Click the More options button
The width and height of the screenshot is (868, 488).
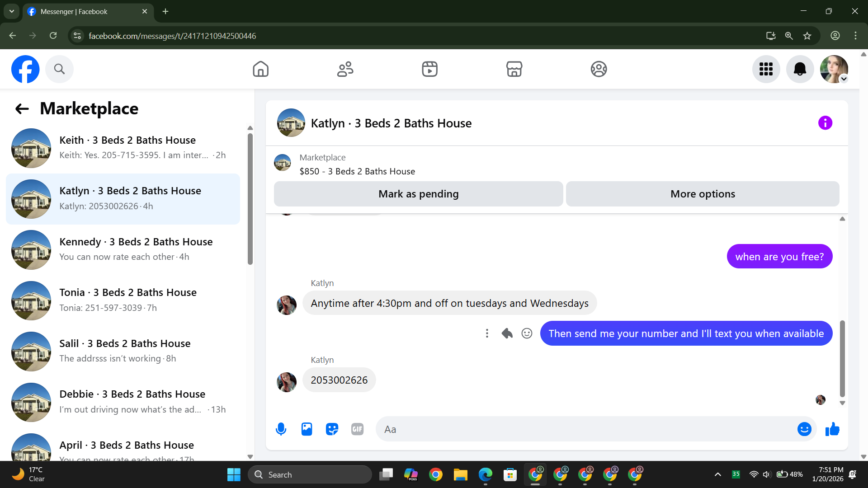click(703, 194)
